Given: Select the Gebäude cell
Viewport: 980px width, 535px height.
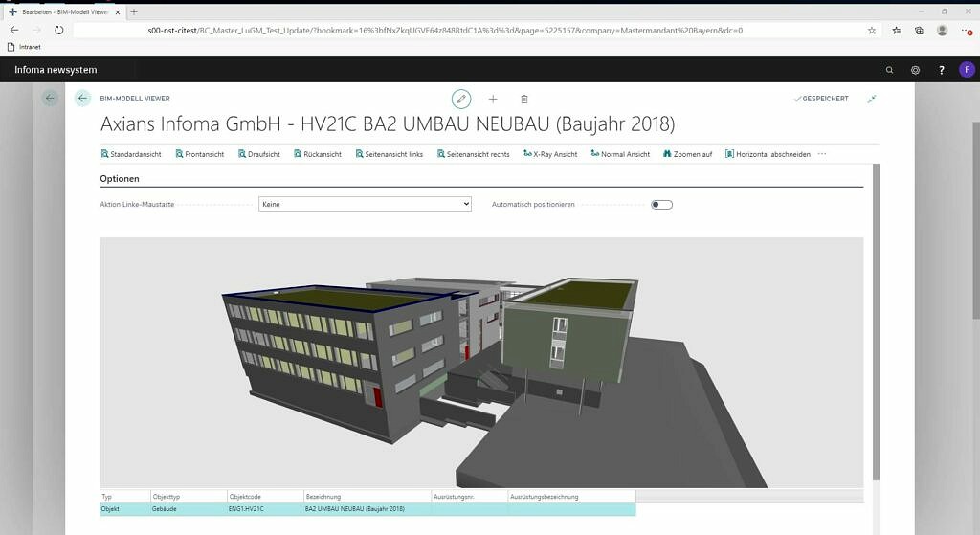Looking at the screenshot, I should pos(189,509).
